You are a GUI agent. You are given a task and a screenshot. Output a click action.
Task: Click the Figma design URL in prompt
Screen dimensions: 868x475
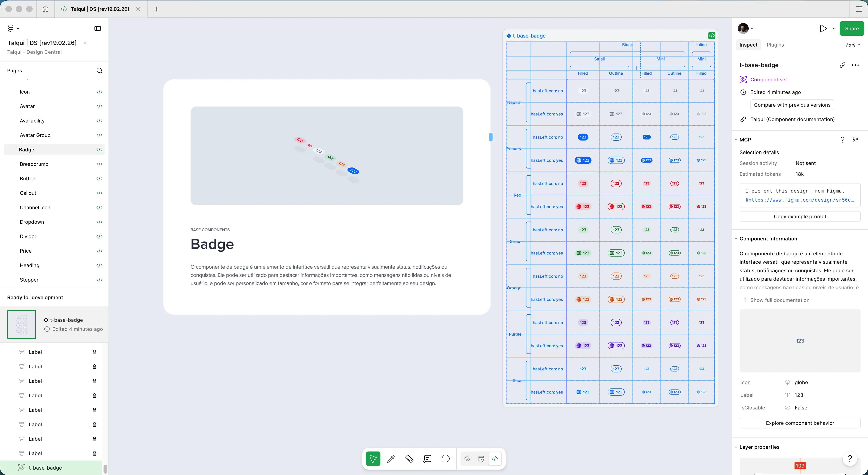coord(800,200)
